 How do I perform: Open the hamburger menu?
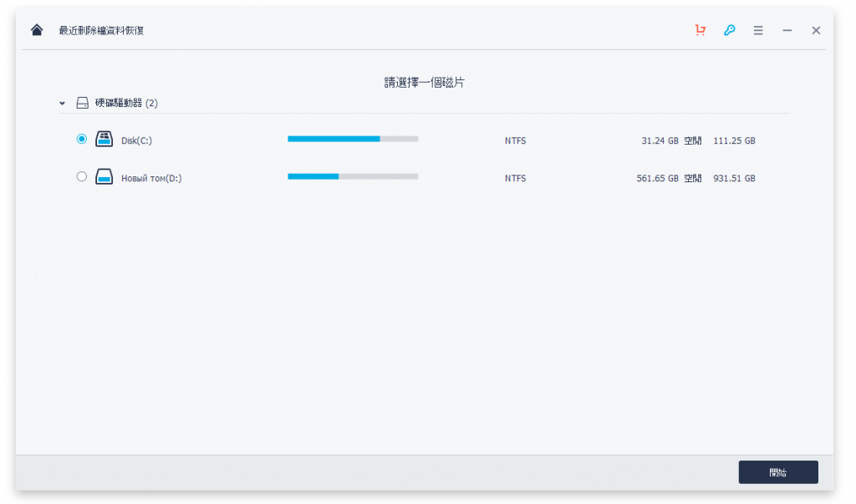pos(758,30)
